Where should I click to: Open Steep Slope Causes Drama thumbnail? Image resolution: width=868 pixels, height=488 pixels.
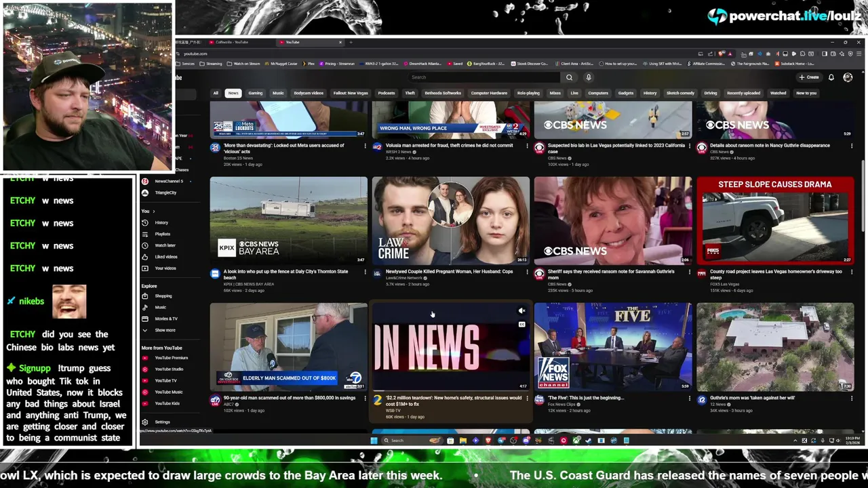(775, 220)
